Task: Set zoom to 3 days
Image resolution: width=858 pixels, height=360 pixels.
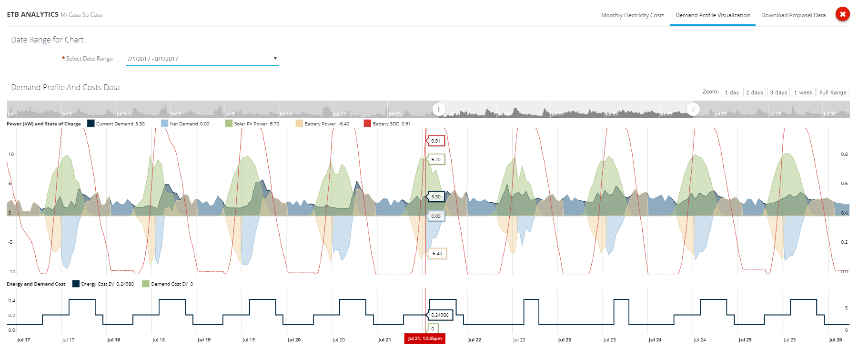Action: tap(778, 92)
